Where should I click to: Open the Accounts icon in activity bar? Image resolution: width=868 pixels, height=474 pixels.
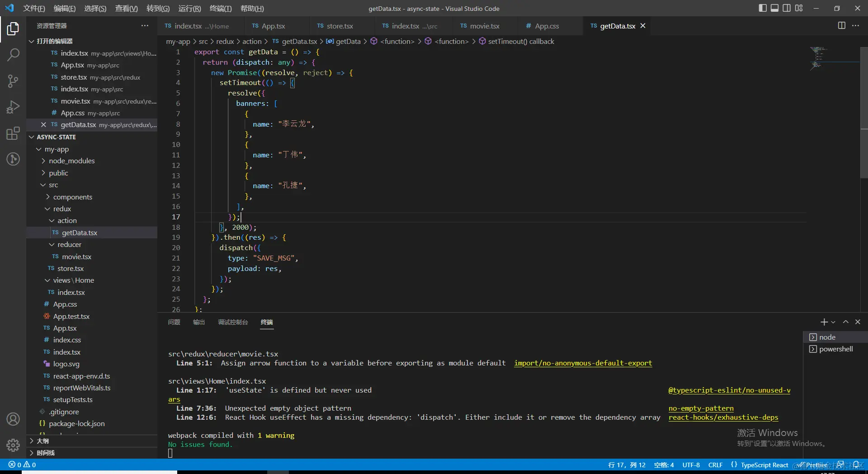(x=13, y=419)
